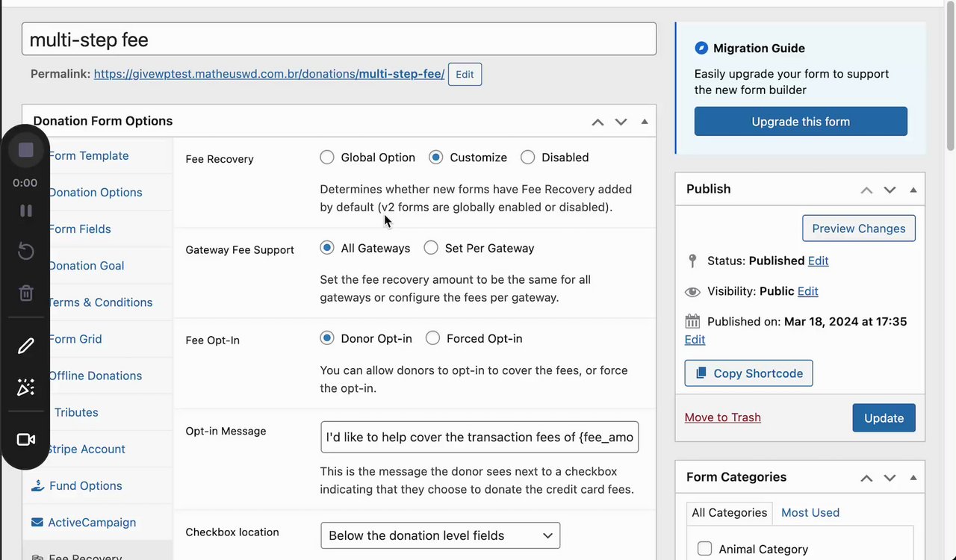Collapse the Form Categories panel
Screen dimensions: 956x560
click(x=913, y=478)
